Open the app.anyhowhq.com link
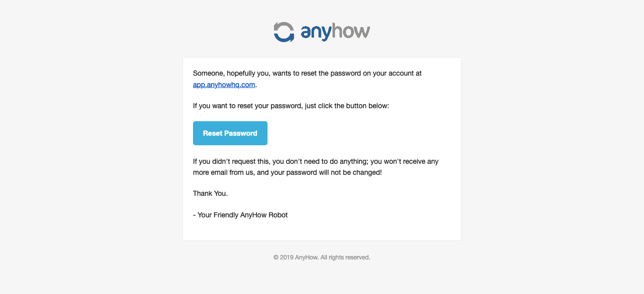 click(x=224, y=85)
